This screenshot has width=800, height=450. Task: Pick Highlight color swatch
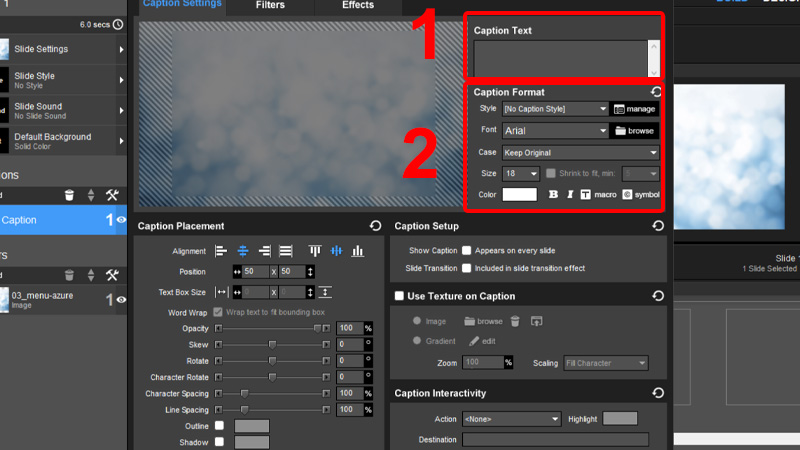tap(620, 418)
